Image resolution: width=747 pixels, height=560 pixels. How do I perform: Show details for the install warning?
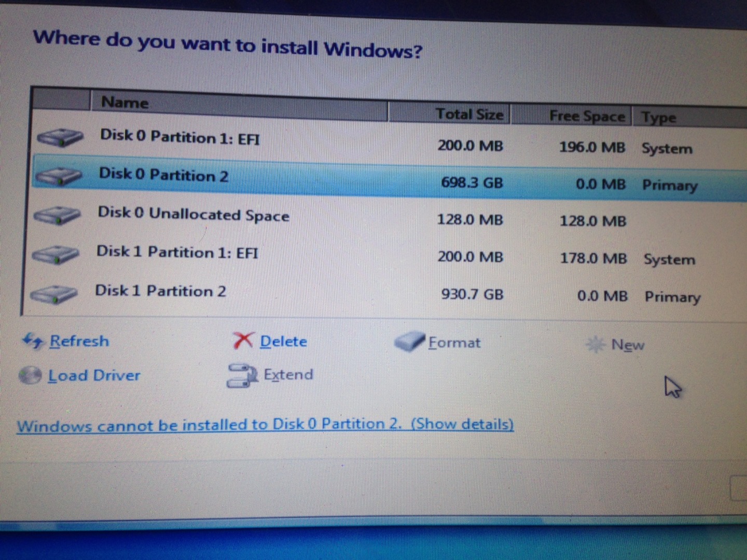(462, 424)
